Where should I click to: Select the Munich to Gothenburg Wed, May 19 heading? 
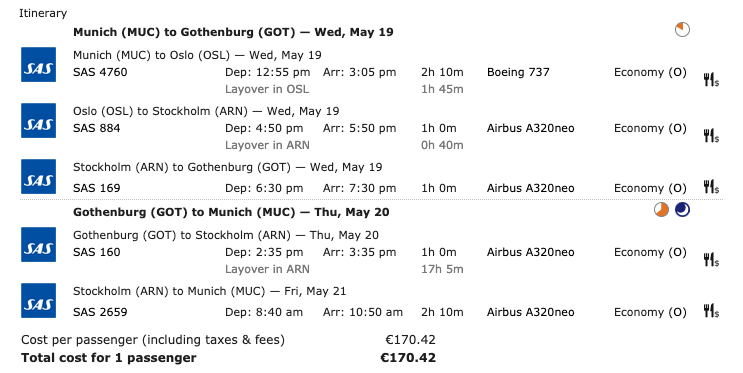point(233,32)
